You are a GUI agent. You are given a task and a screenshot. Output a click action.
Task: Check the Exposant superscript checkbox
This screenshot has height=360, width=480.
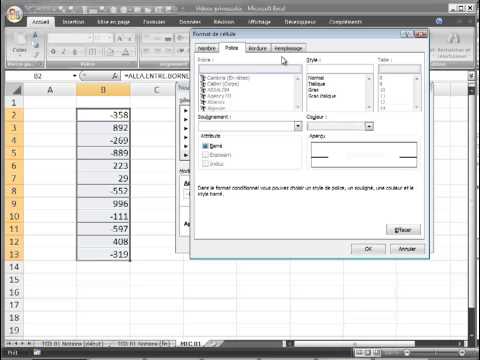[x=205, y=155]
